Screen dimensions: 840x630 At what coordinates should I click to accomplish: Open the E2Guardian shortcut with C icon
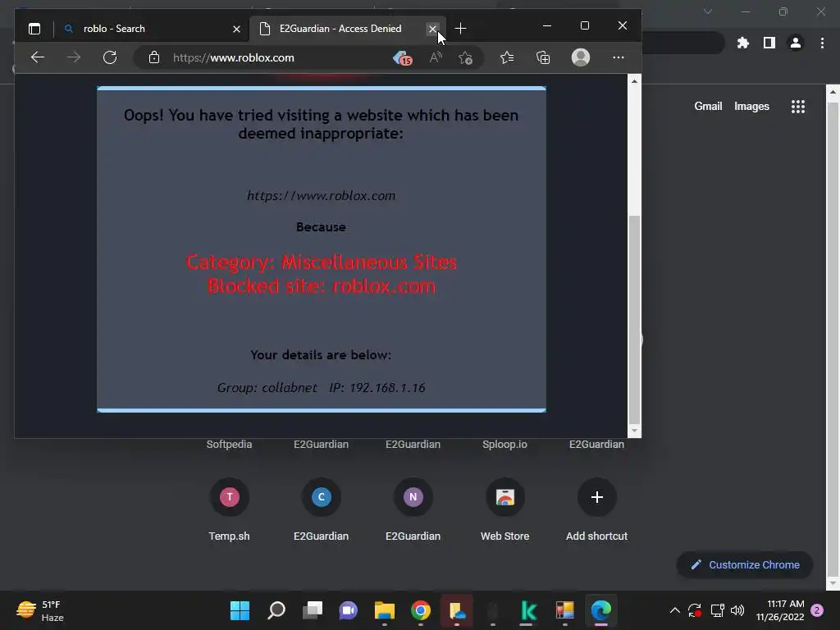pyautogui.click(x=321, y=509)
